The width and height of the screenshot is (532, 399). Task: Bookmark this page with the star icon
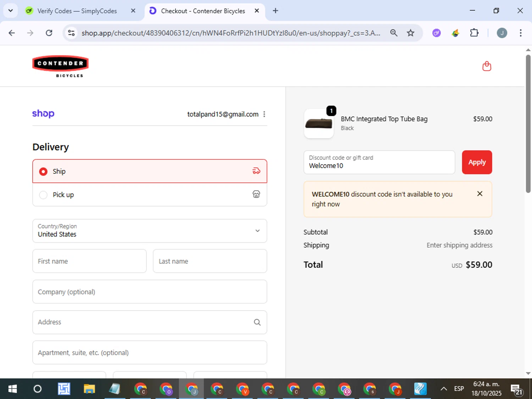tap(410, 33)
